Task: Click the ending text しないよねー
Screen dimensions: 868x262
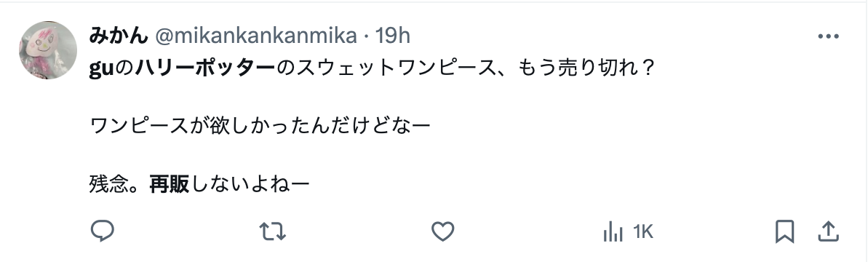Action: click(249, 184)
